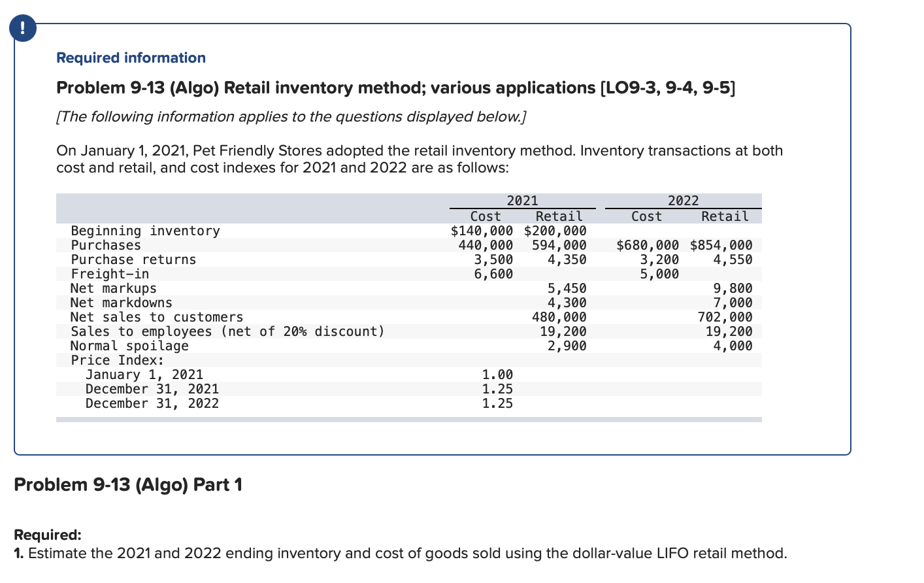Image resolution: width=924 pixels, height=583 pixels.
Task: Click the blue exclamation alert icon
Action: coord(22,28)
